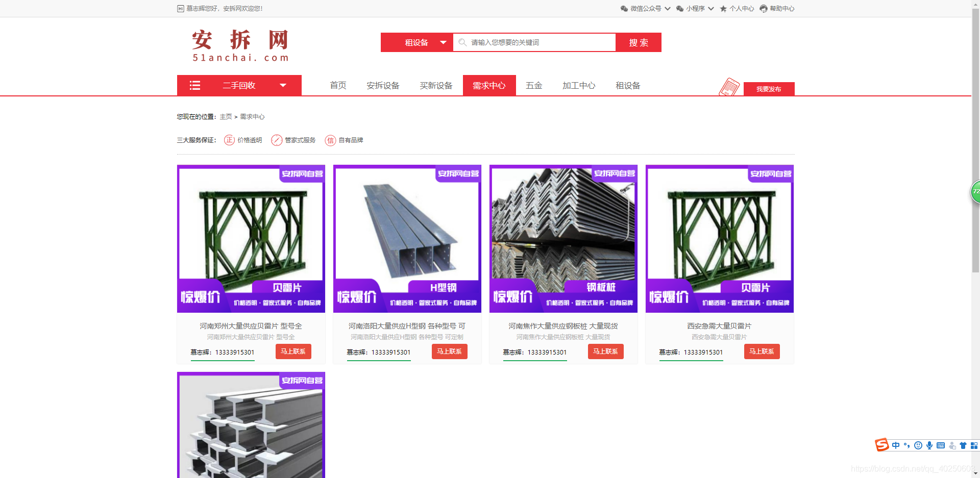The image size is (980, 478).
Task: Click the 小程序 mini-program icon
Action: pyautogui.click(x=679, y=9)
